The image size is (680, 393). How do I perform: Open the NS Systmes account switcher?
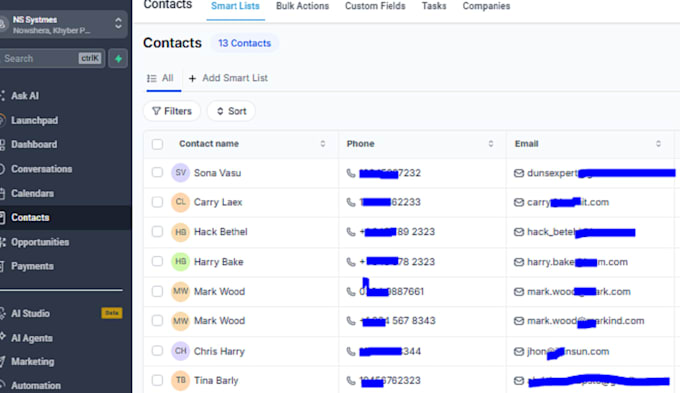point(63,24)
